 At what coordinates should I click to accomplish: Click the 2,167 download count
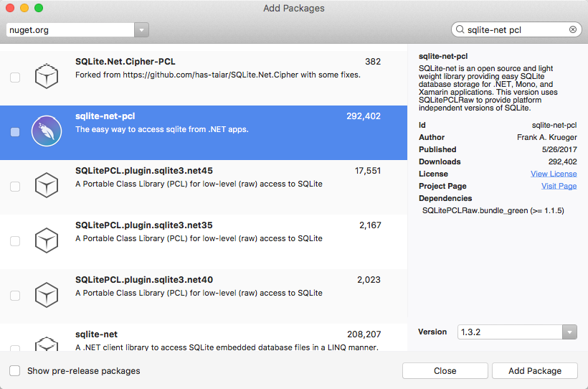coord(370,225)
